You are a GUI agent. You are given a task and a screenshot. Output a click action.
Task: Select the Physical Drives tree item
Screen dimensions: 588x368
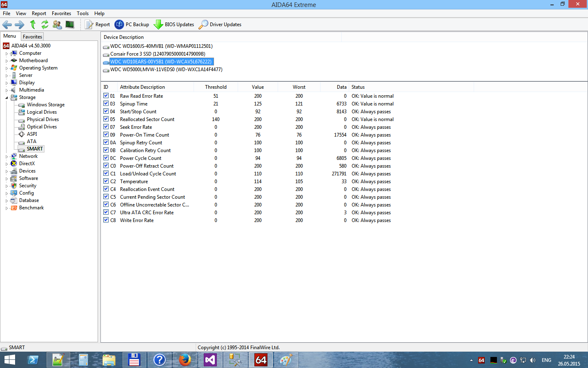(x=43, y=119)
